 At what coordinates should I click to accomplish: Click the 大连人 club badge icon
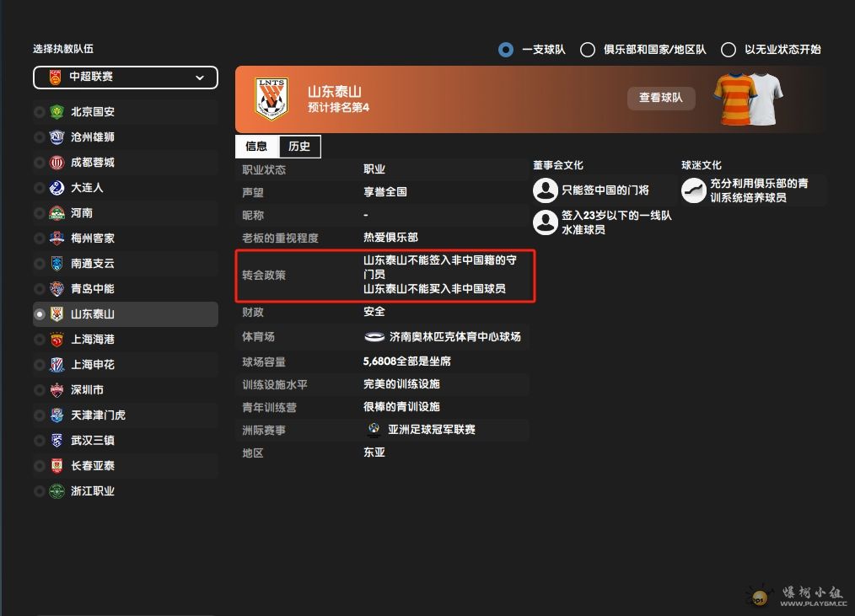(56, 188)
